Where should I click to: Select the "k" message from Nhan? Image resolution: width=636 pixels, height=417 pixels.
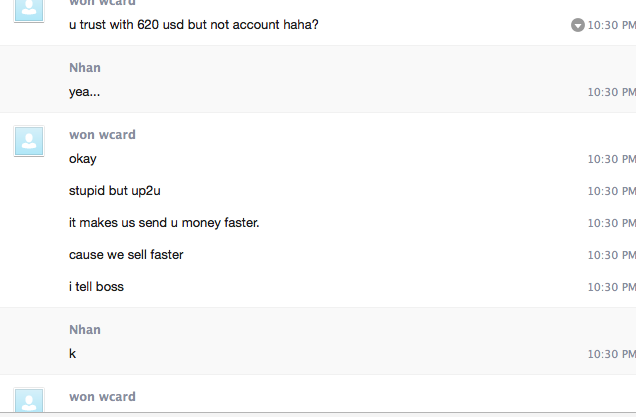pos(73,354)
